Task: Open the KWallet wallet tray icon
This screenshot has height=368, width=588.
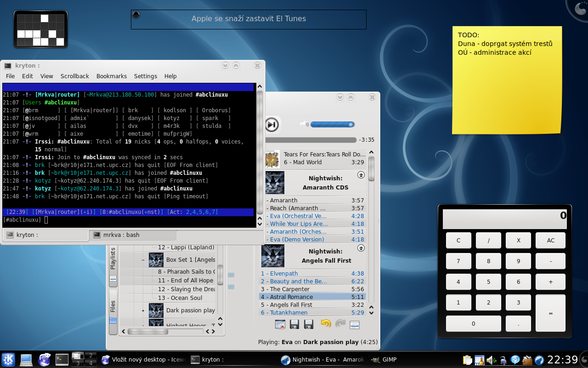Action: [527, 360]
